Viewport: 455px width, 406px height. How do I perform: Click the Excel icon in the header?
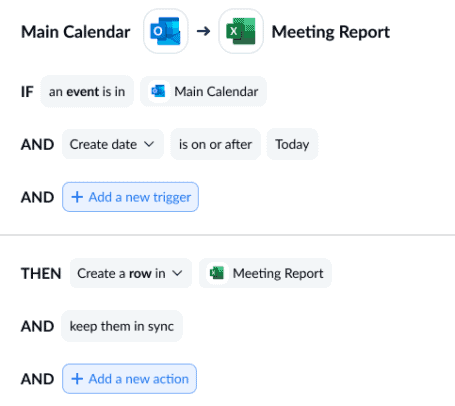[241, 31]
